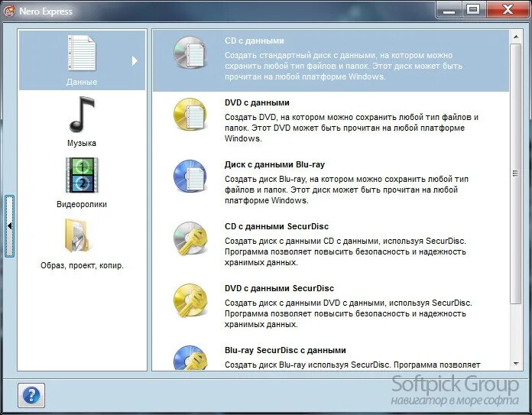Viewport: 532px width, 415px height.
Task: Choose the CD с данными SecurDisc heading
Action: coord(277,226)
